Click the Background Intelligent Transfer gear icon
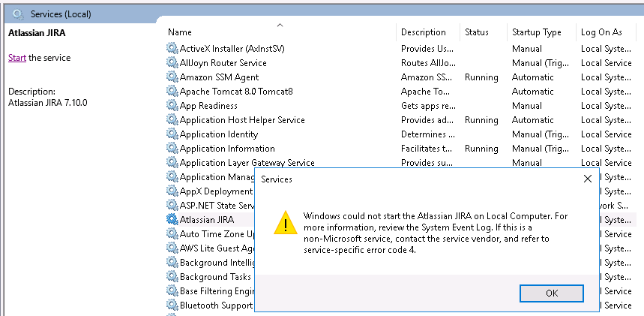 [172, 263]
